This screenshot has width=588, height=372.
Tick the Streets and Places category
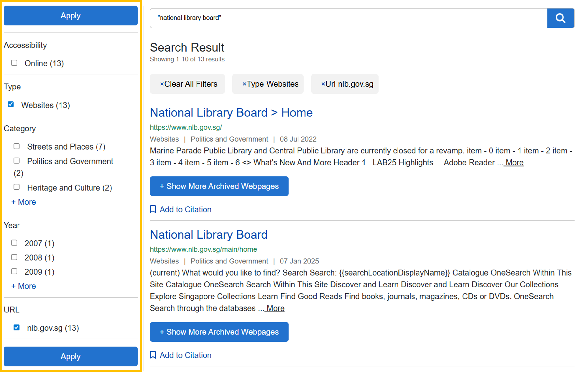(x=17, y=146)
